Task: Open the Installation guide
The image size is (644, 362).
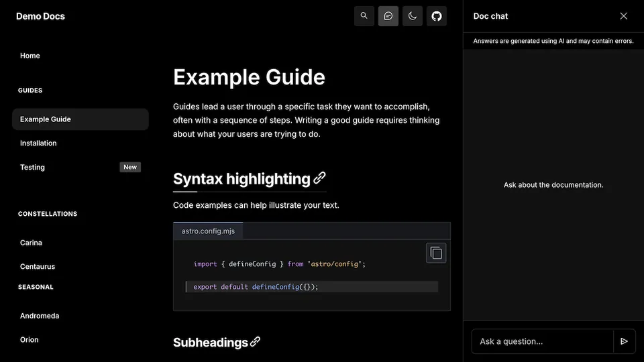Action: [38, 143]
